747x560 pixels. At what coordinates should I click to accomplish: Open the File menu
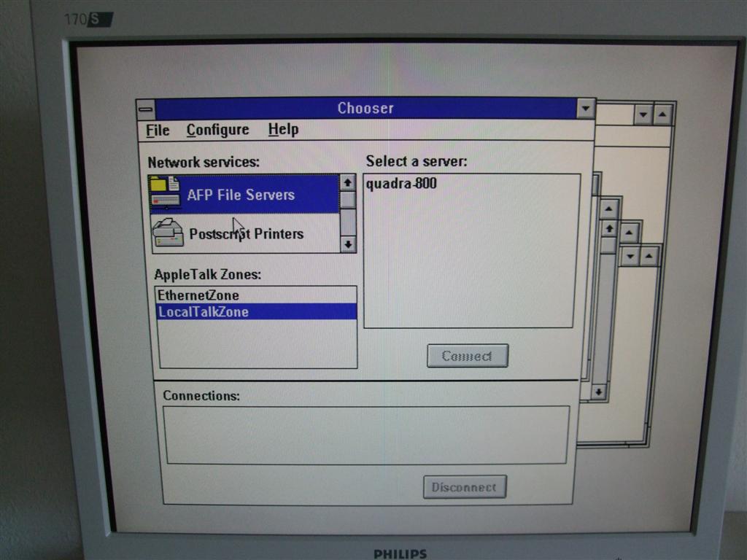[x=158, y=130]
